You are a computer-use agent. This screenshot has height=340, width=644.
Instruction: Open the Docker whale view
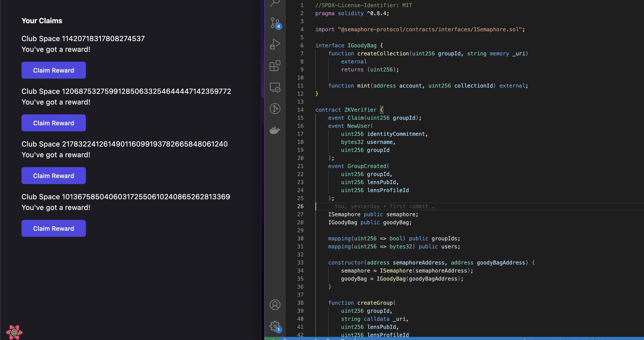point(275,130)
